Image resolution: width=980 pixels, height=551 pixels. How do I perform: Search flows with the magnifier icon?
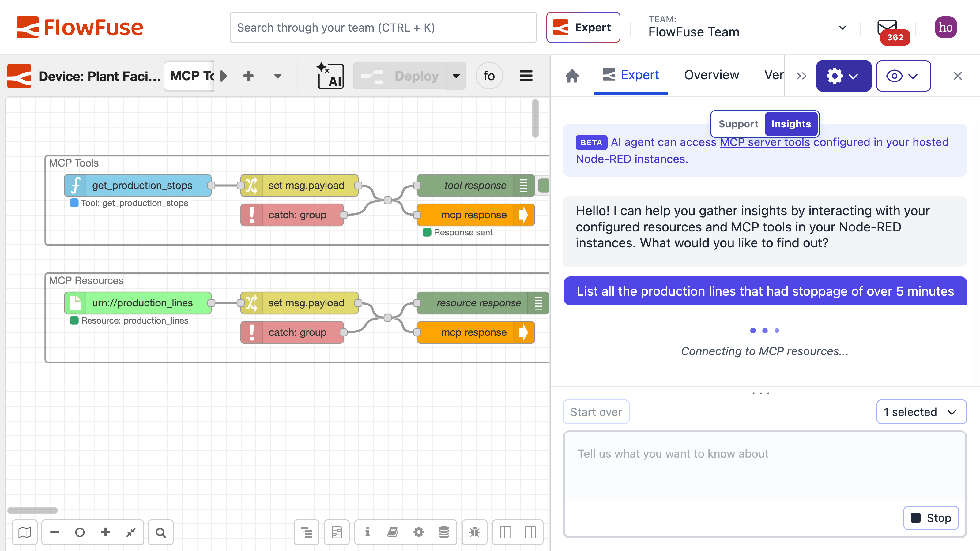(x=160, y=532)
